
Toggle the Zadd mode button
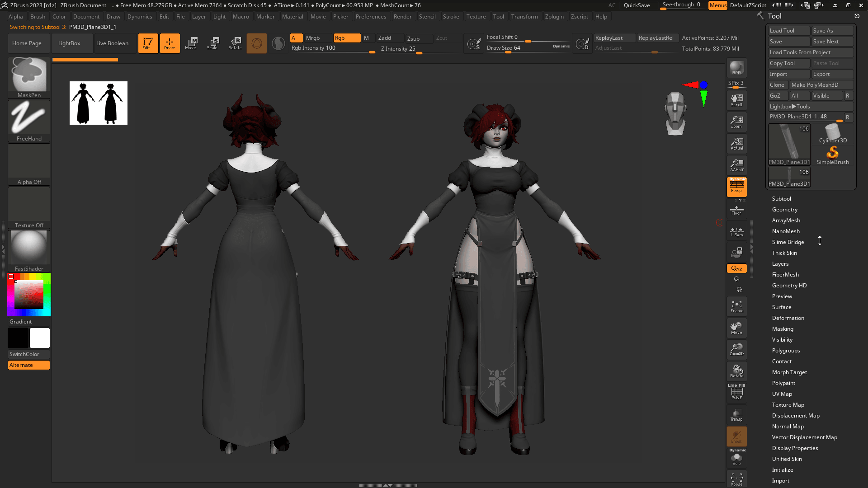tap(390, 38)
